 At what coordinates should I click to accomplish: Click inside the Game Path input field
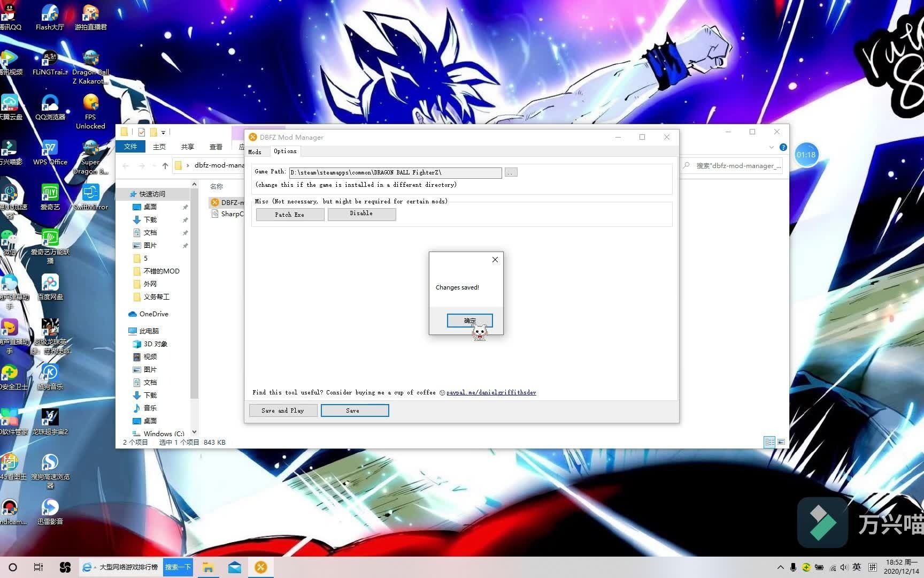(396, 172)
